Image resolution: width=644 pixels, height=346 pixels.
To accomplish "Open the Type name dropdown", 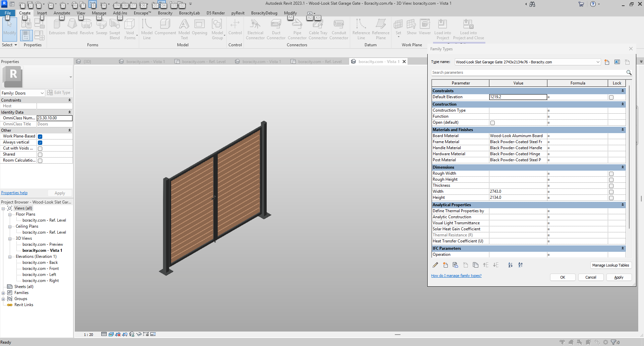I will tap(598, 62).
